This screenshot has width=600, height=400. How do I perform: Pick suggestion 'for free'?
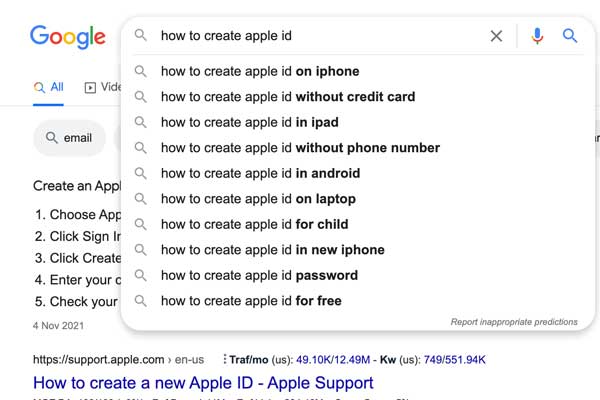click(251, 301)
